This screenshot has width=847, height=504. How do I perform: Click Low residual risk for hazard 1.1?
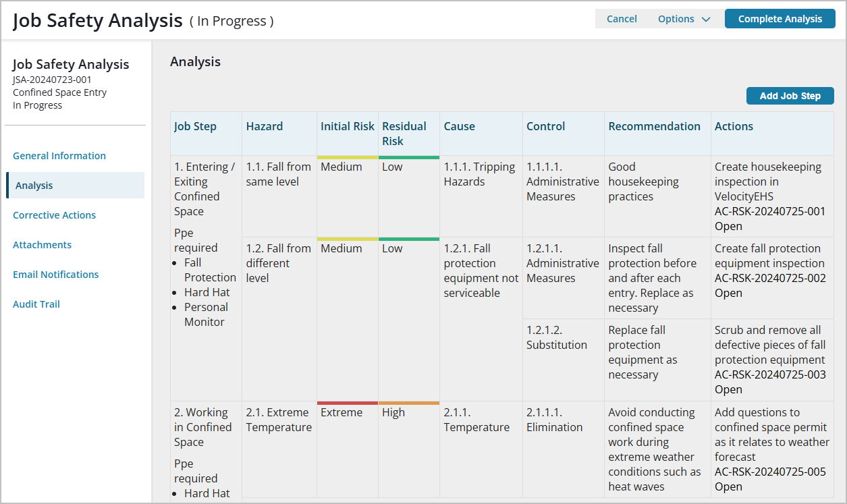392,167
